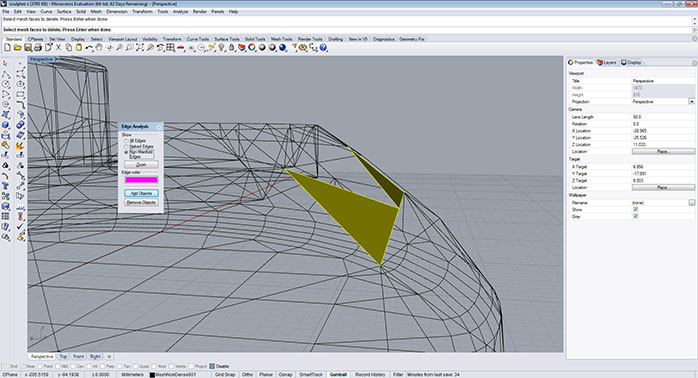Click the color wheel icon in toolbar
The width and height of the screenshot is (698, 378).
click(252, 47)
